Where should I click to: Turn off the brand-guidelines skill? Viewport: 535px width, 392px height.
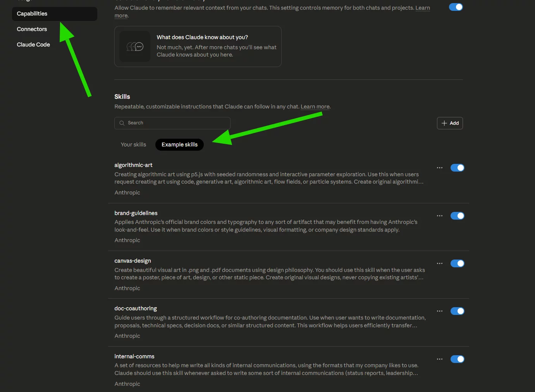(x=457, y=216)
